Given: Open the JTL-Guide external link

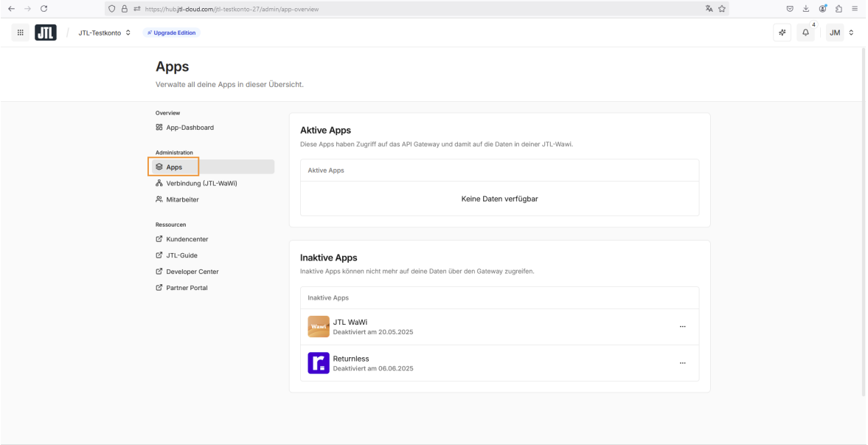Looking at the screenshot, I should click(176, 255).
